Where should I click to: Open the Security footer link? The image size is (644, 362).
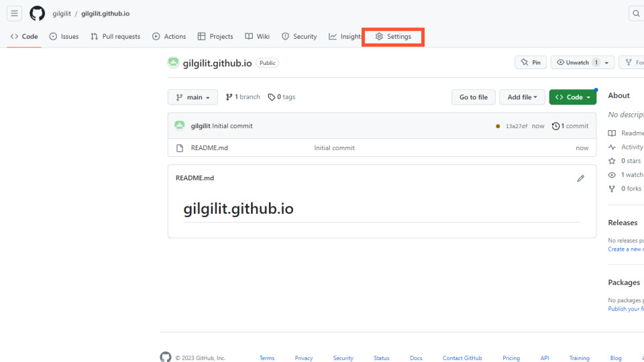point(343,358)
